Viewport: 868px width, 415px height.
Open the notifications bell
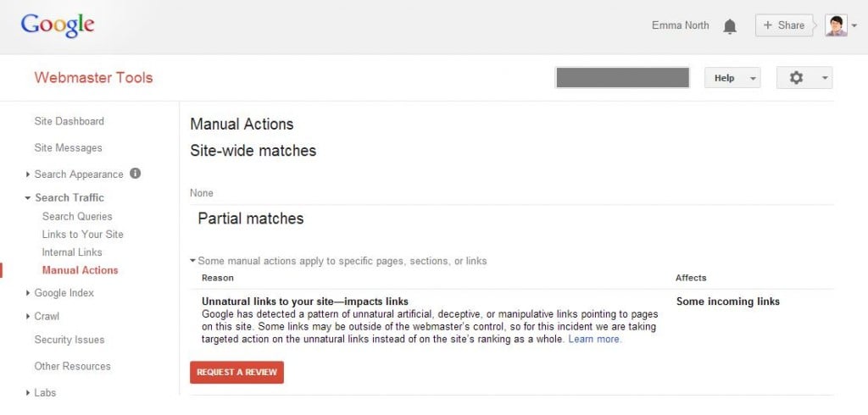pos(730,26)
